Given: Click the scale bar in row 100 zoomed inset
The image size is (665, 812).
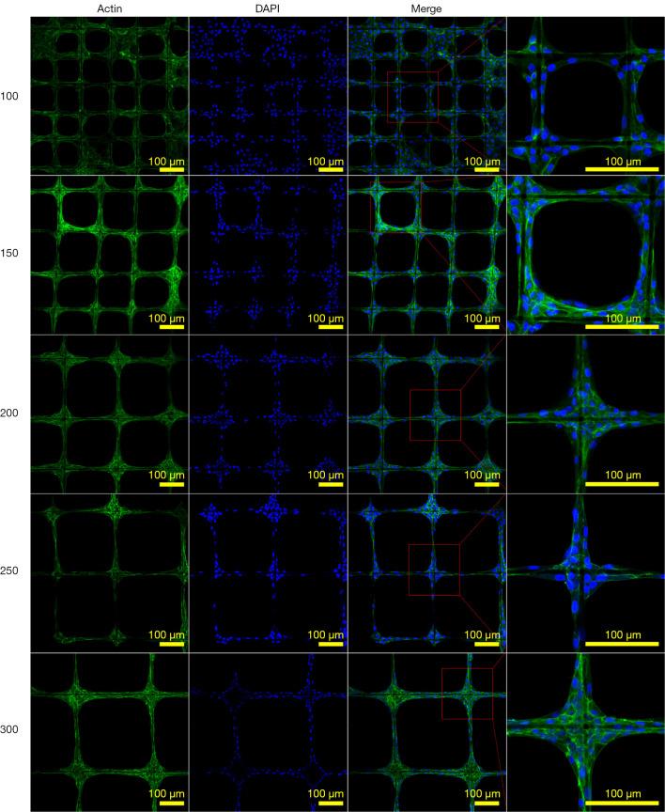Looking at the screenshot, I should pos(621,170).
